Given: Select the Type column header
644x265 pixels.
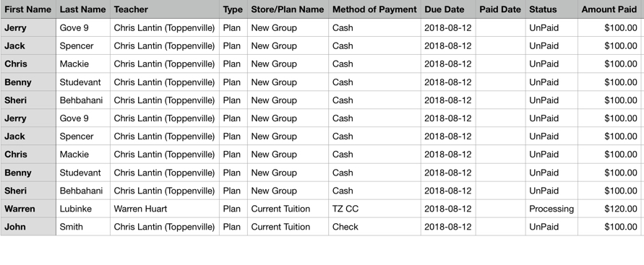Looking at the screenshot, I should [233, 9].
